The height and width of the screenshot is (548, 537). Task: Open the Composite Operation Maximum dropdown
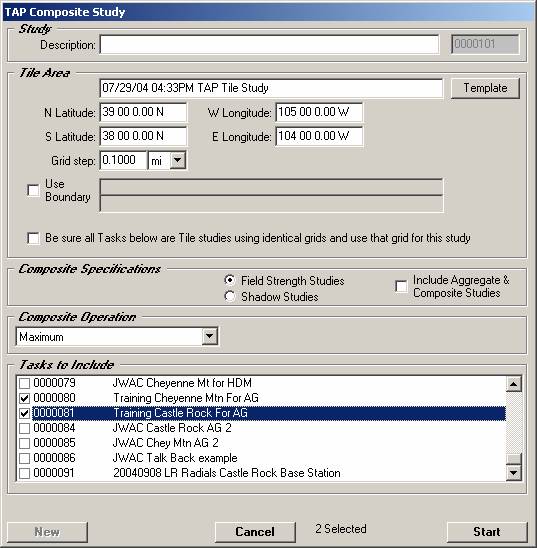[x=210, y=337]
